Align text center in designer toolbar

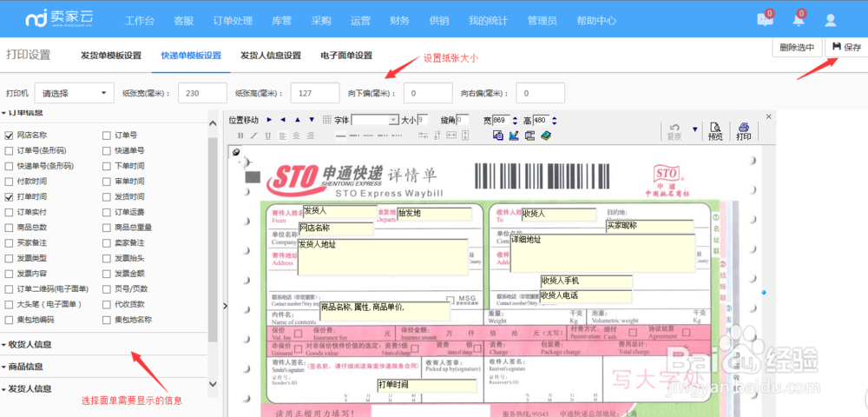(296, 136)
